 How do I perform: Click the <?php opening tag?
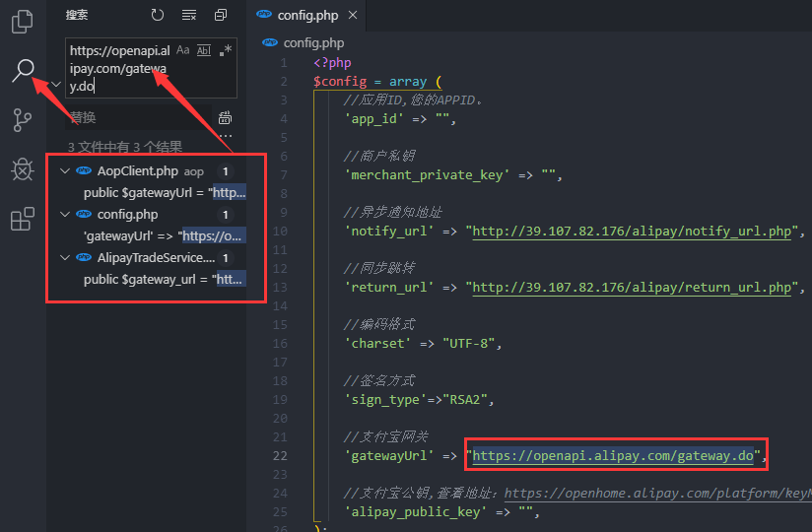pyautogui.click(x=332, y=63)
